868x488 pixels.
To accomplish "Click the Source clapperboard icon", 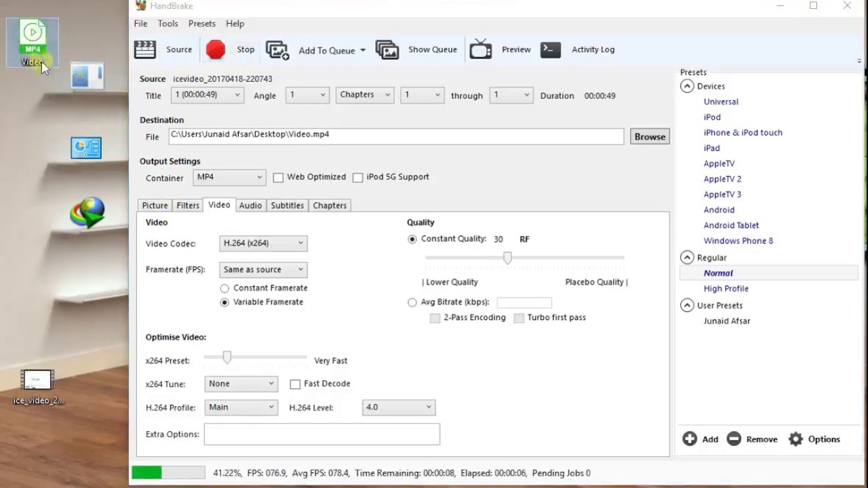I will click(145, 49).
